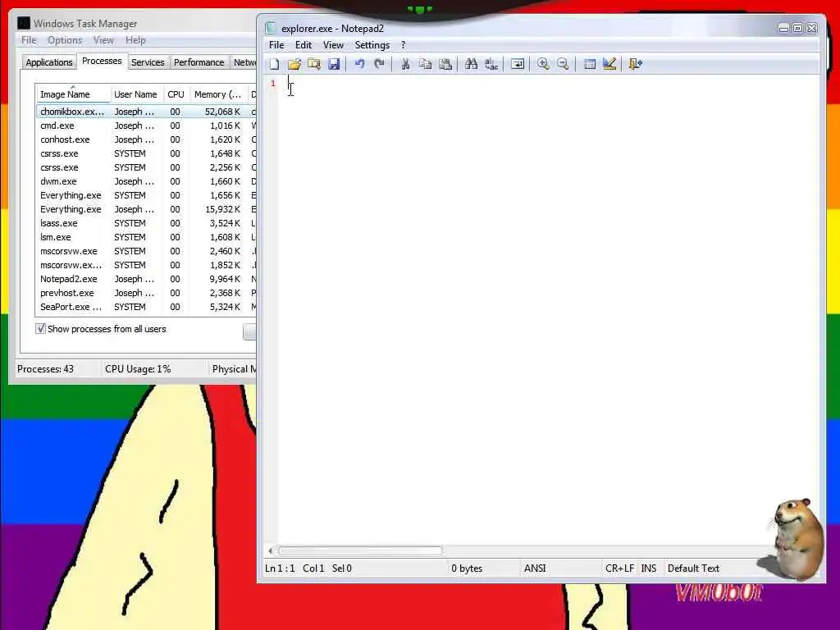The image size is (840, 630).
Task: Select csrss.exe row using 2,256 K
Action: (146, 167)
